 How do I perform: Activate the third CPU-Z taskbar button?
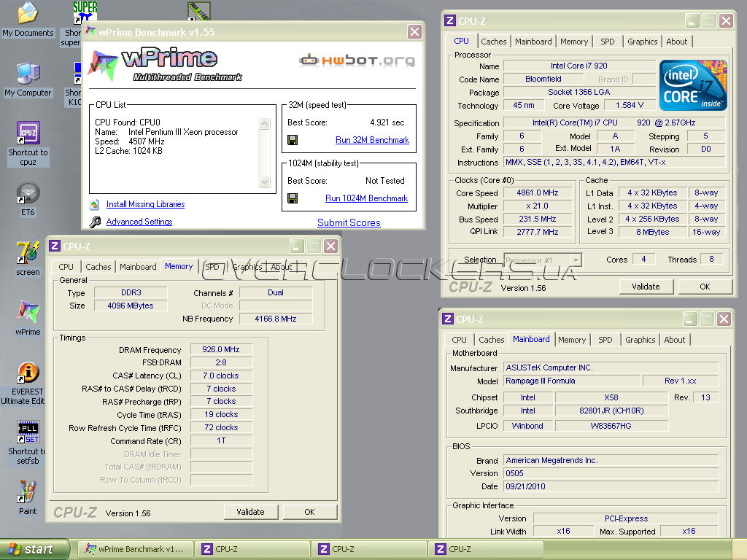click(x=486, y=549)
